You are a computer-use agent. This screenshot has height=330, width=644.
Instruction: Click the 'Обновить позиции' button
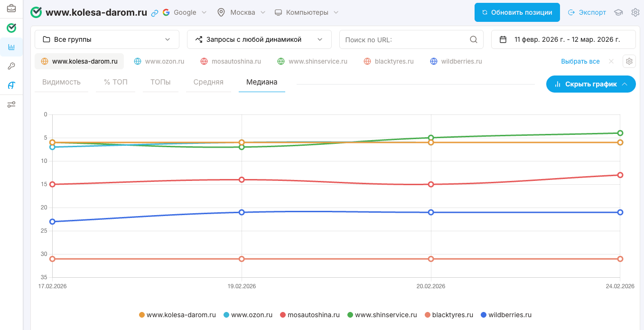coord(517,12)
